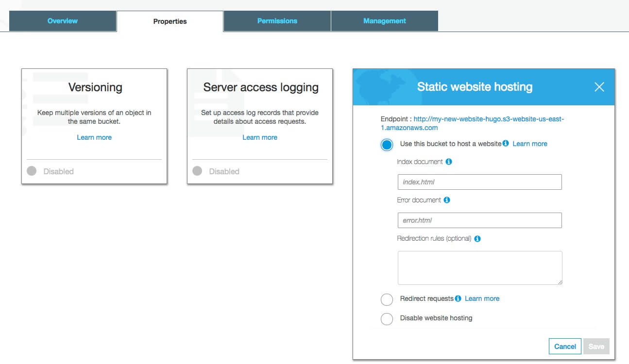Image resolution: width=629 pixels, height=364 pixels.
Task: Click the Index document label
Action: click(x=420, y=162)
